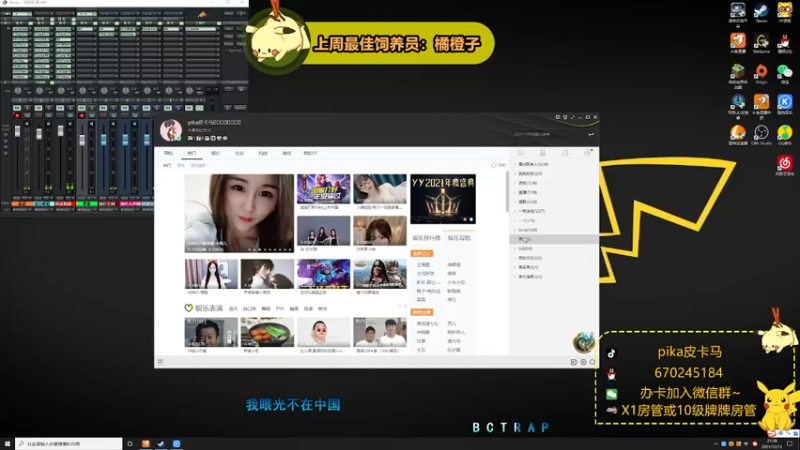
Task: Open the YY2021年度盛典 banner
Action: pyautogui.click(x=443, y=198)
